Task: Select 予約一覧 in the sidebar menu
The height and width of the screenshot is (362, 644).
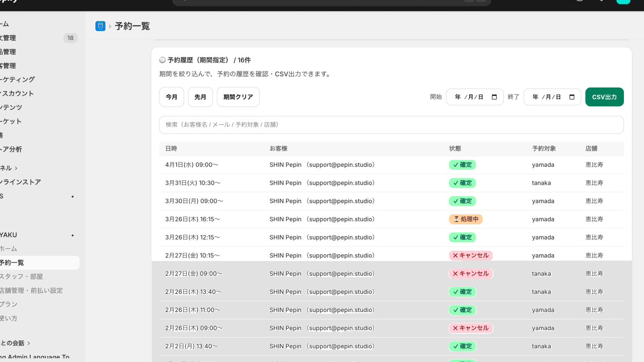Action: pos(12,263)
